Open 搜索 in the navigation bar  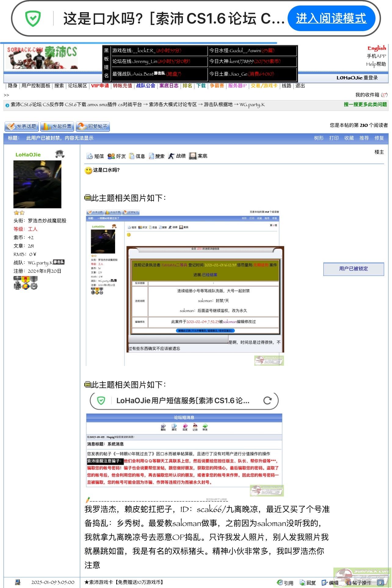(59, 86)
